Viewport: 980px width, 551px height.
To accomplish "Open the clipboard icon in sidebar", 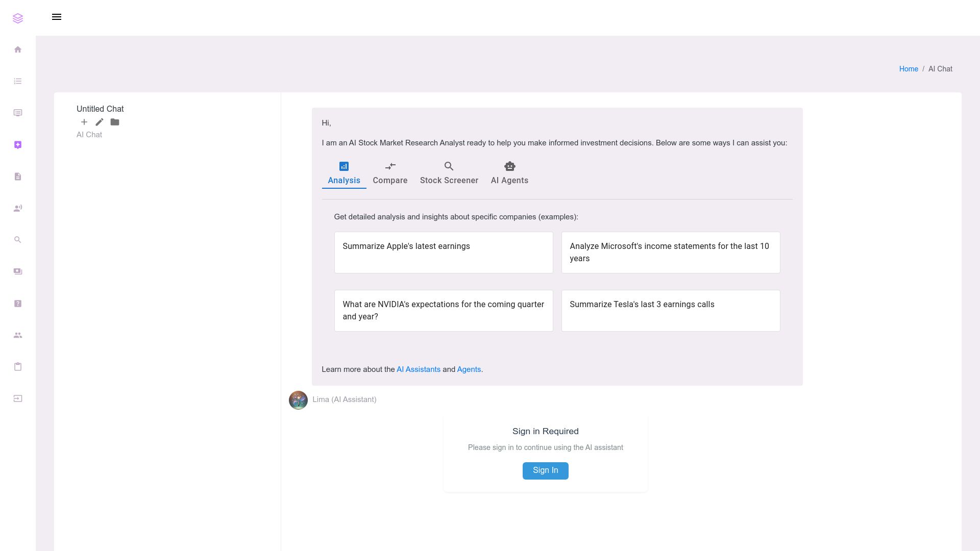I will coord(18,367).
